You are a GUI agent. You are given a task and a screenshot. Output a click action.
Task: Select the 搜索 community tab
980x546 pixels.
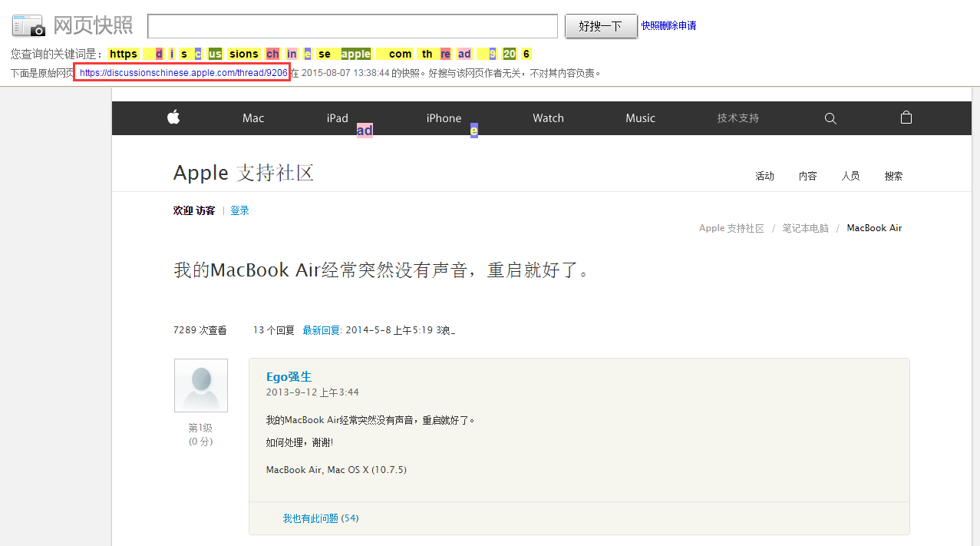pos(893,176)
